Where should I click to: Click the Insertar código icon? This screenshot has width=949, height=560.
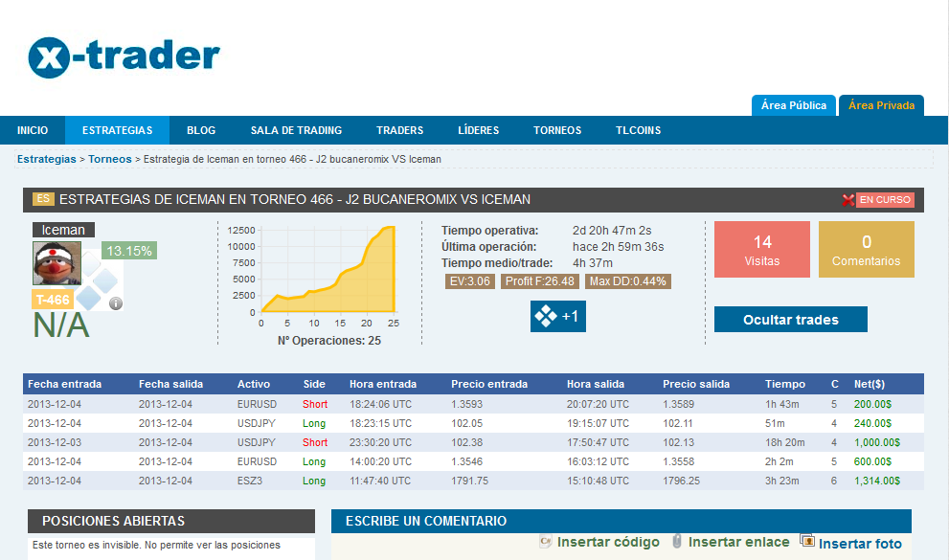pyautogui.click(x=545, y=541)
